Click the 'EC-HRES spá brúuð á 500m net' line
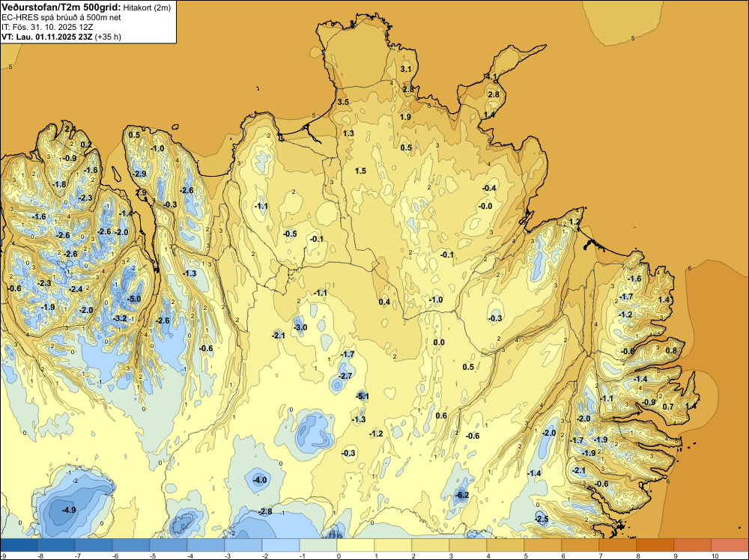749x560 pixels. pyautogui.click(x=61, y=18)
